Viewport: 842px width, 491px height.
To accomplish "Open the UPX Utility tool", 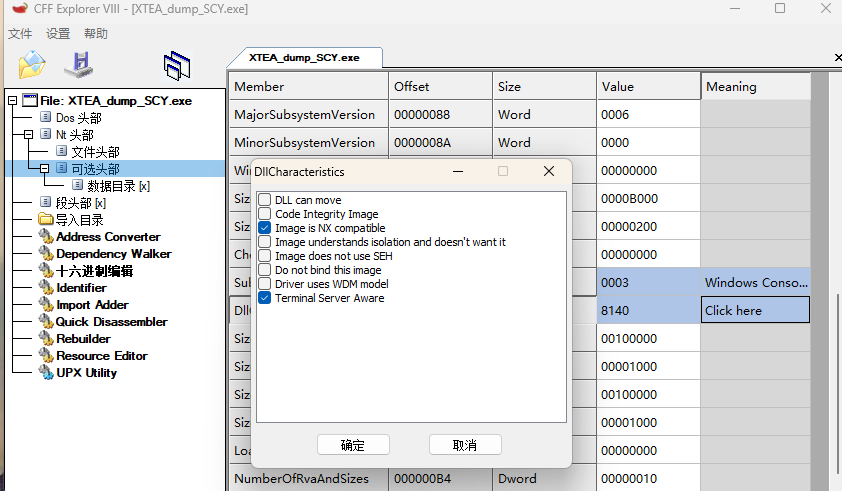I will [x=86, y=373].
